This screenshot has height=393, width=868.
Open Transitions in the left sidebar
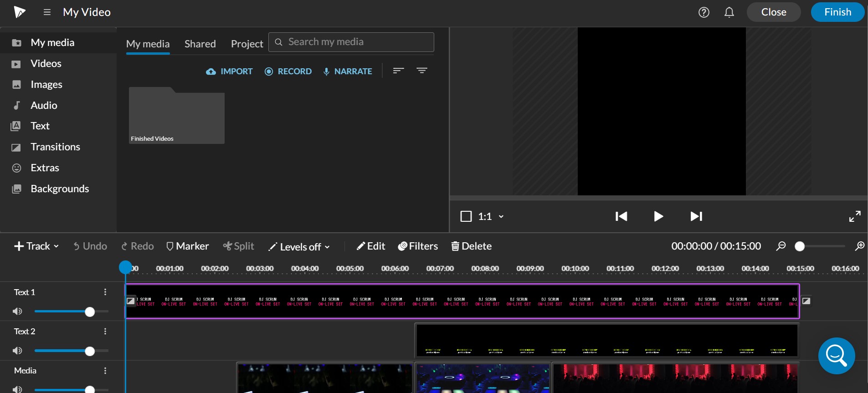(x=55, y=147)
